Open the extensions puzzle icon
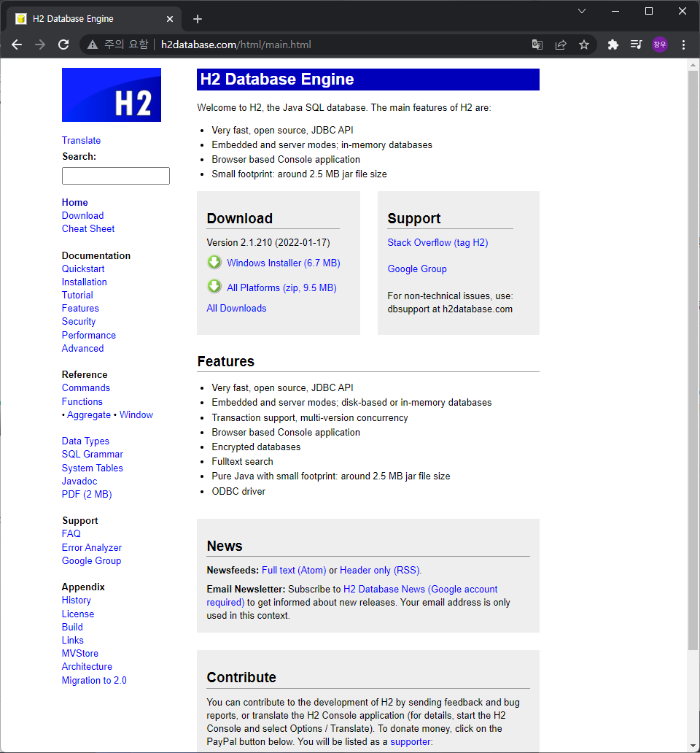Viewport: 700px width, 753px height. tap(613, 45)
